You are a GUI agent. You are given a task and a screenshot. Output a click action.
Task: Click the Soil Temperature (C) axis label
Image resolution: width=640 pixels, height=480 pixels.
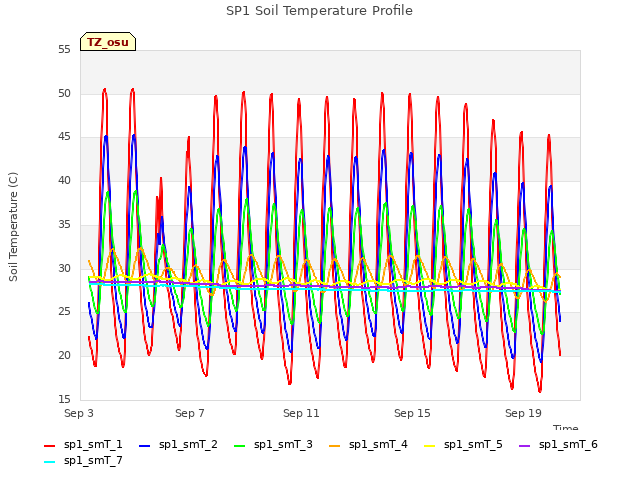pyautogui.click(x=13, y=227)
